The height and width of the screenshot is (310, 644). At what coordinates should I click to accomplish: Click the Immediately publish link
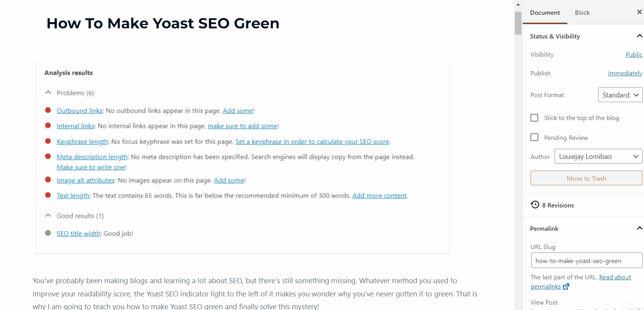tap(625, 73)
